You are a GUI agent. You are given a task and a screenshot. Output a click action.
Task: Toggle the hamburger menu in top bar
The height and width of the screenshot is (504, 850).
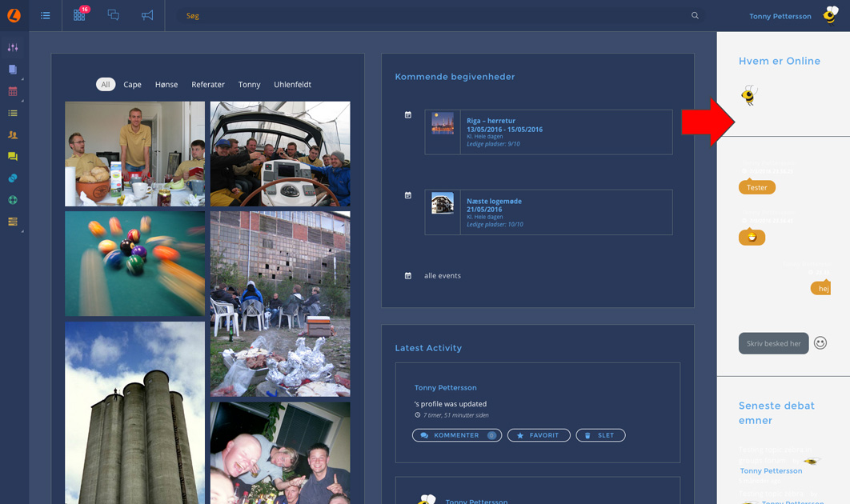pos(46,15)
